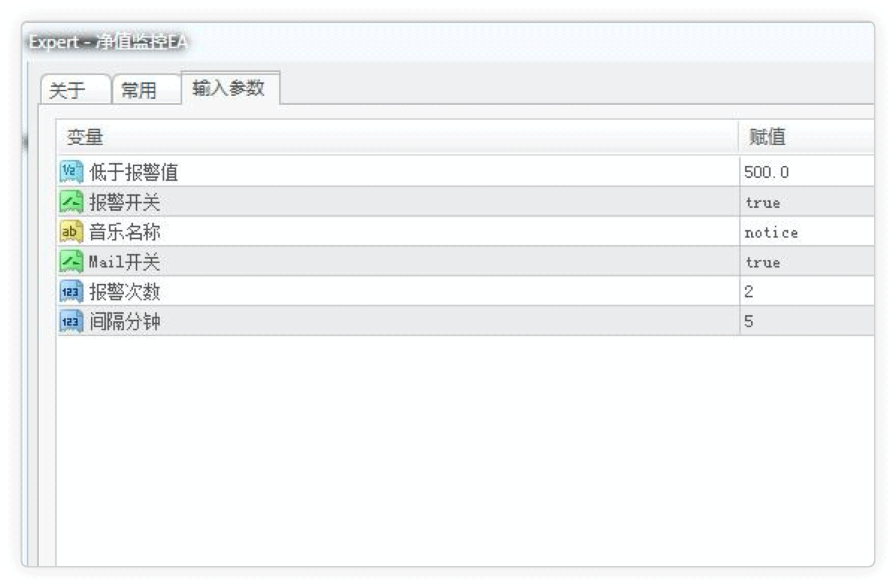Screen dimensions: 896x588
Task: Edit the 500.0 value for 低于报警值
Action: pyautogui.click(x=807, y=171)
